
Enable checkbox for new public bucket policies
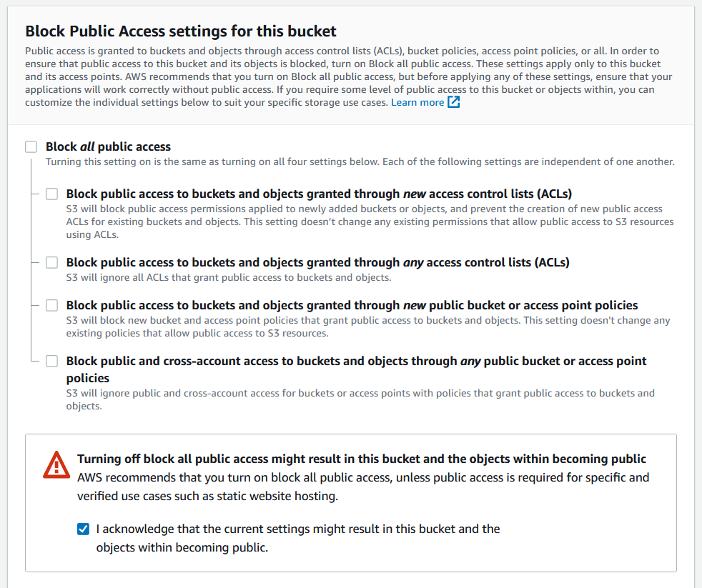(x=52, y=305)
